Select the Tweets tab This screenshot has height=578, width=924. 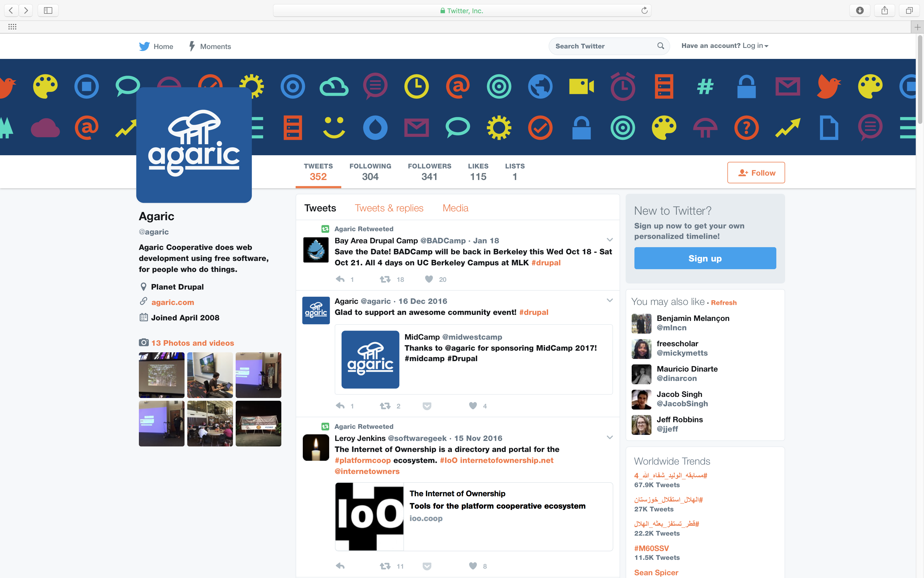320,208
